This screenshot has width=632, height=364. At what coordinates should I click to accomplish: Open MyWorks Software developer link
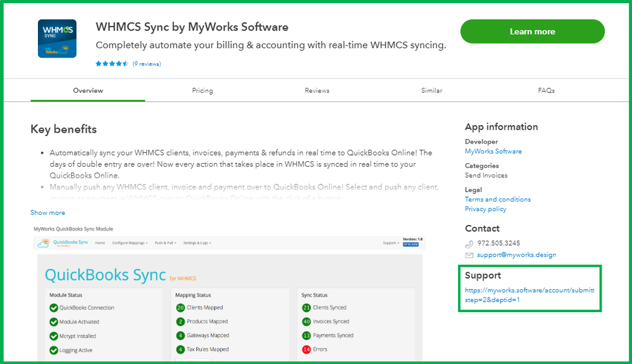tap(493, 152)
